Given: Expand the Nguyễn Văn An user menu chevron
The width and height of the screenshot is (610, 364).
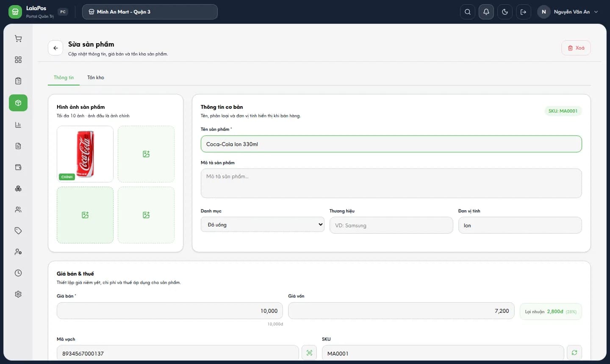Looking at the screenshot, I should point(596,12).
